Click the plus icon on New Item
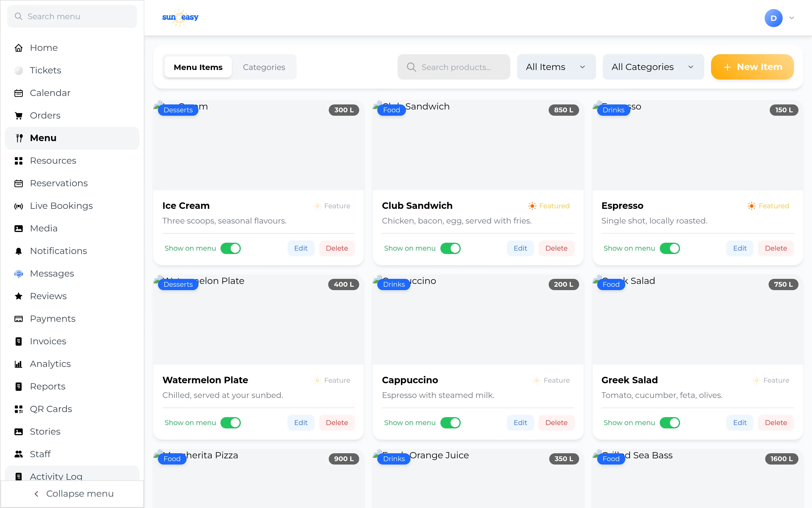Screen dimensions: 812x508 point(727,67)
